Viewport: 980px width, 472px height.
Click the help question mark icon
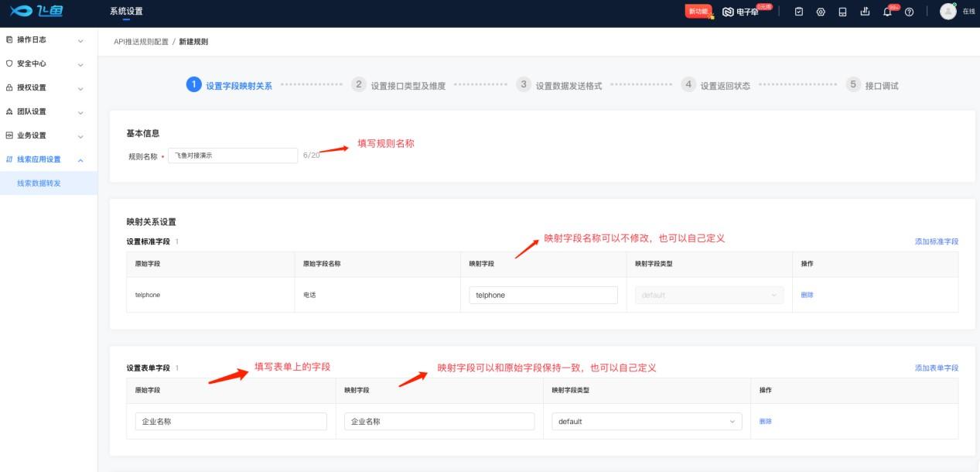coord(910,12)
